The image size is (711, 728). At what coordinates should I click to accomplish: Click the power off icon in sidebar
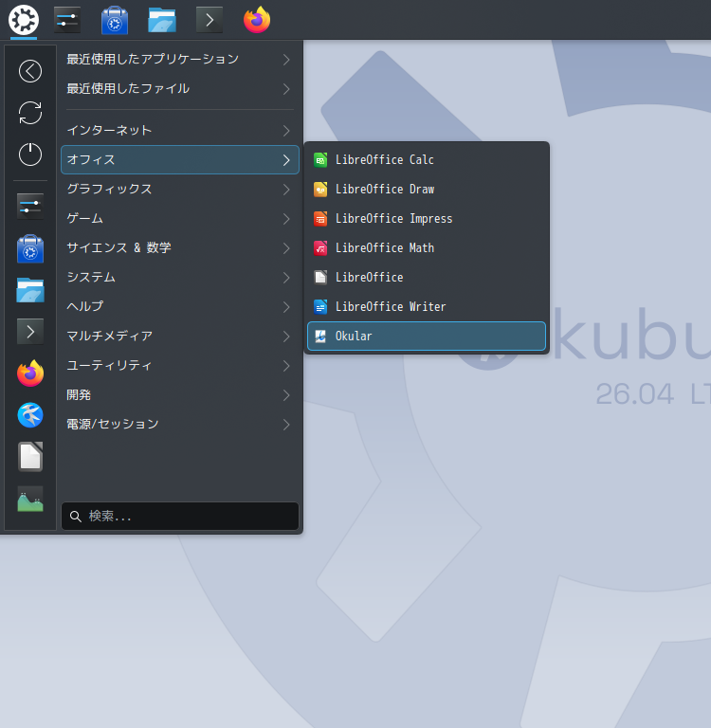(x=30, y=155)
